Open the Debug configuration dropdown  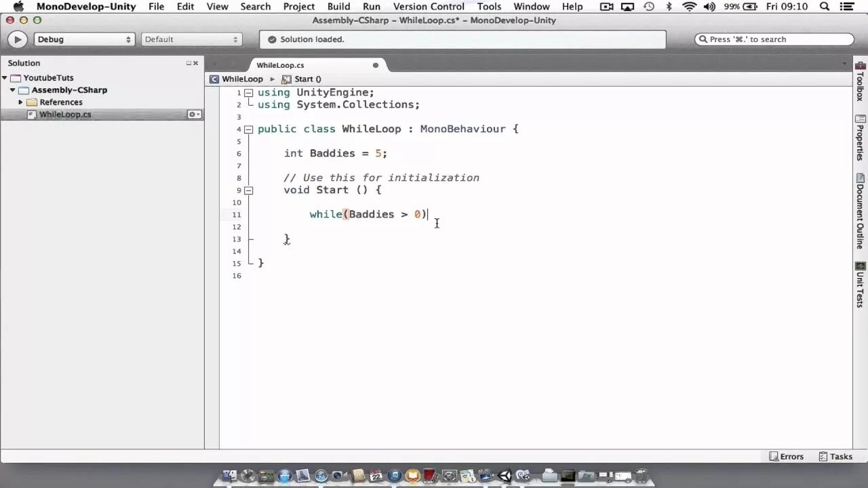tap(84, 39)
